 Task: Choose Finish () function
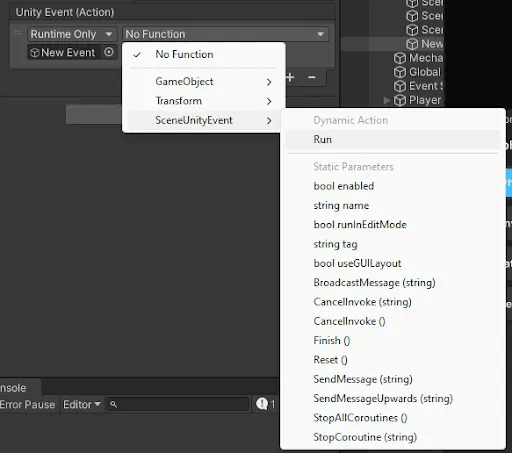point(393,341)
